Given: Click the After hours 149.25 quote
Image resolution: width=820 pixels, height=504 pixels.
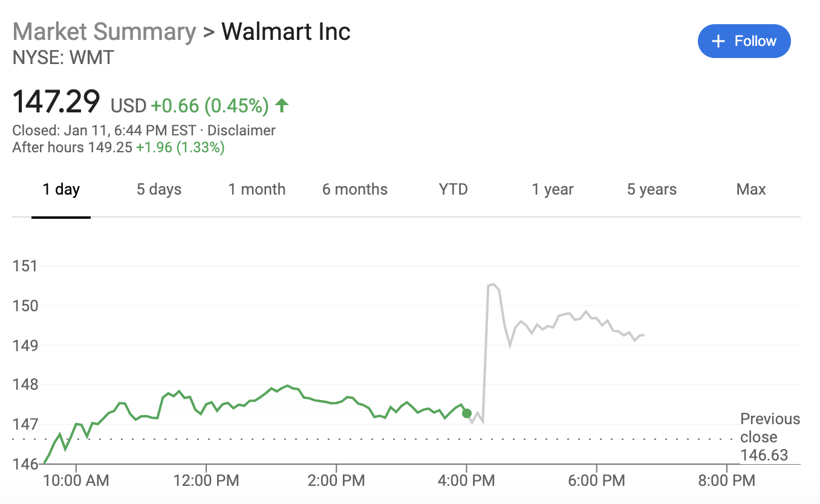Looking at the screenshot, I should click(x=118, y=147).
